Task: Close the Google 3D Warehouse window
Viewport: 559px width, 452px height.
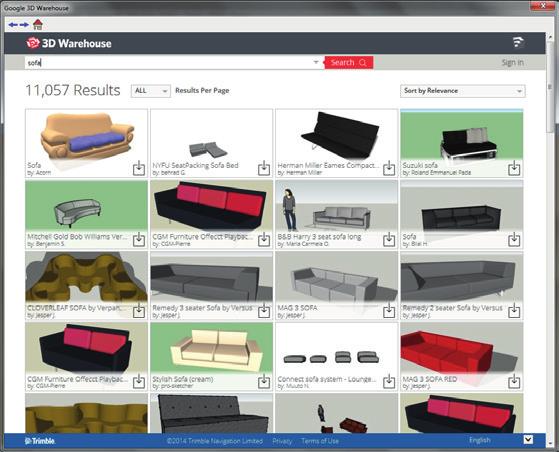Action: pos(542,5)
